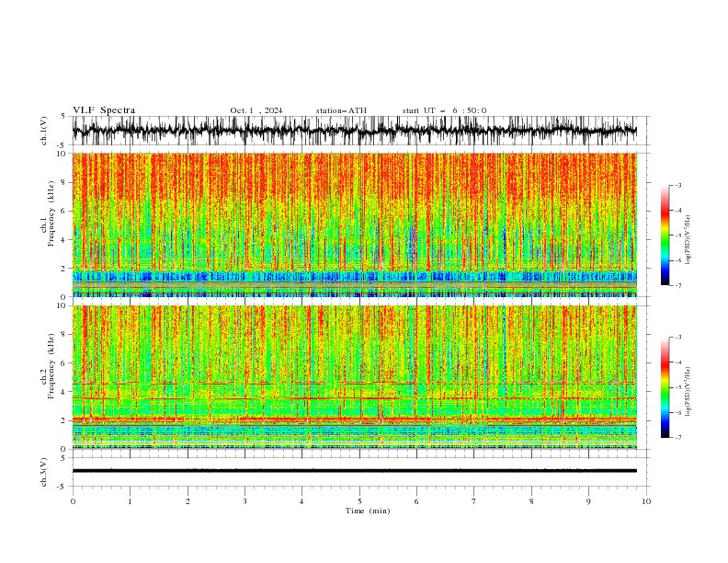Click time axis tick label "2"
Viewport: 728px width, 563px height.
pyautogui.click(x=188, y=501)
